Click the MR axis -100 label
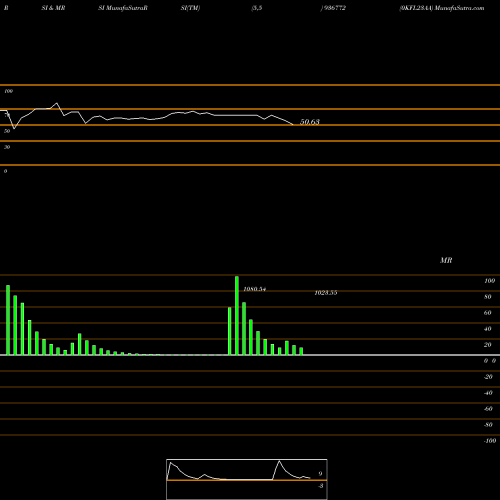The image size is (500, 500). pyautogui.click(x=490, y=441)
